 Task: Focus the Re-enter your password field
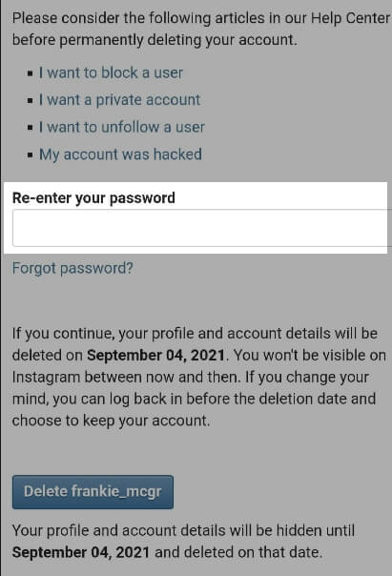point(200,228)
